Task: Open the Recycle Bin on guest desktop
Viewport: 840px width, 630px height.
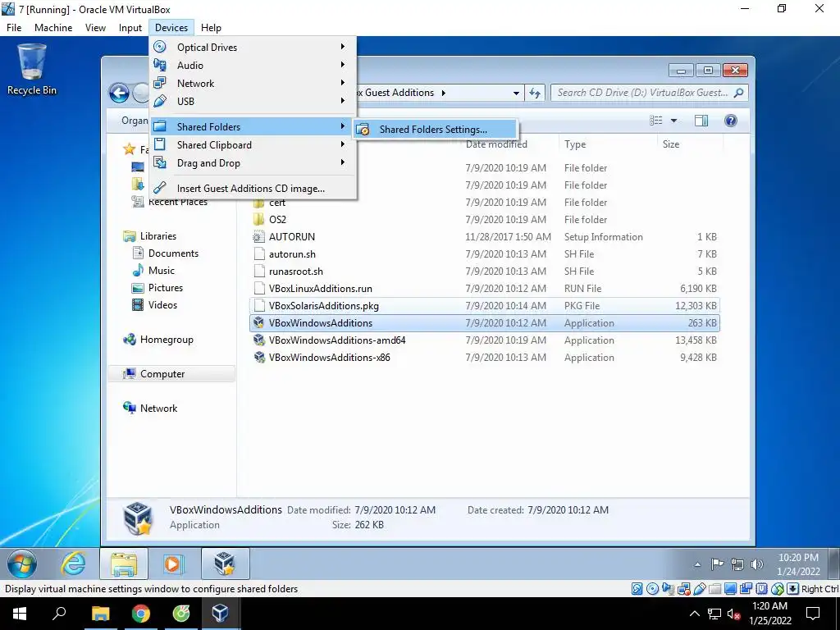Action: coord(32,70)
